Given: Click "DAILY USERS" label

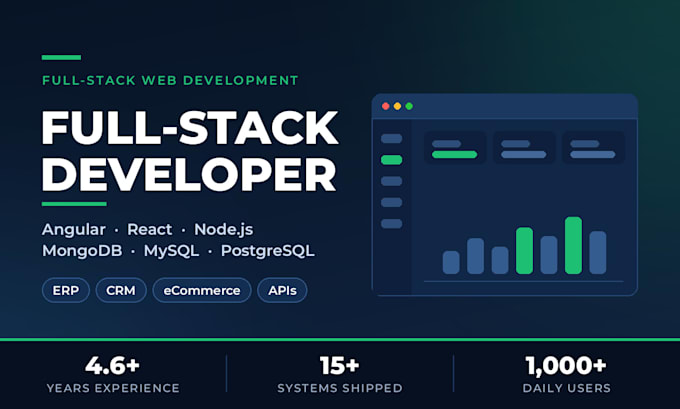Looking at the screenshot, I should [x=566, y=388].
